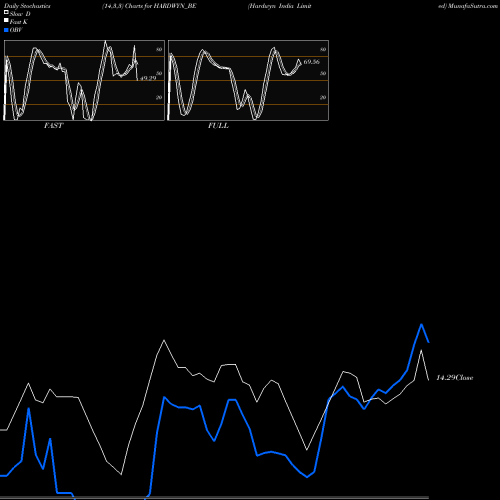Screen dimensions: 500x500
Task: Click the blue OBV line's final peak
Action: pyautogui.click(x=421, y=324)
